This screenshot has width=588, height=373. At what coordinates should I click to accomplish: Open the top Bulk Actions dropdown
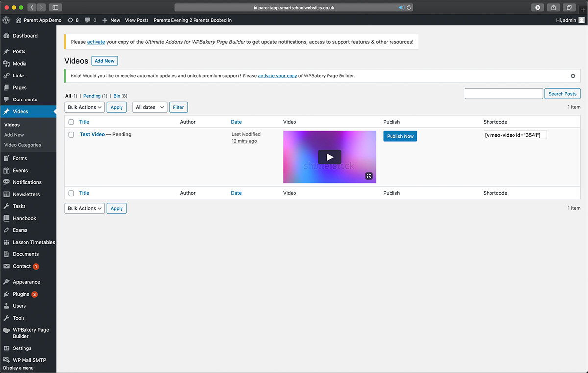click(x=84, y=107)
